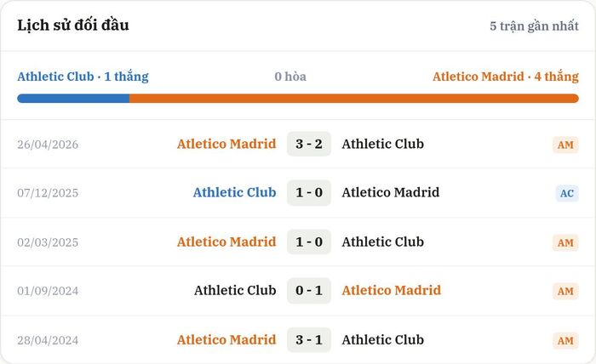
Task: Open Atletico Madrid from the 26/04/2026 match
Action: tap(226, 144)
